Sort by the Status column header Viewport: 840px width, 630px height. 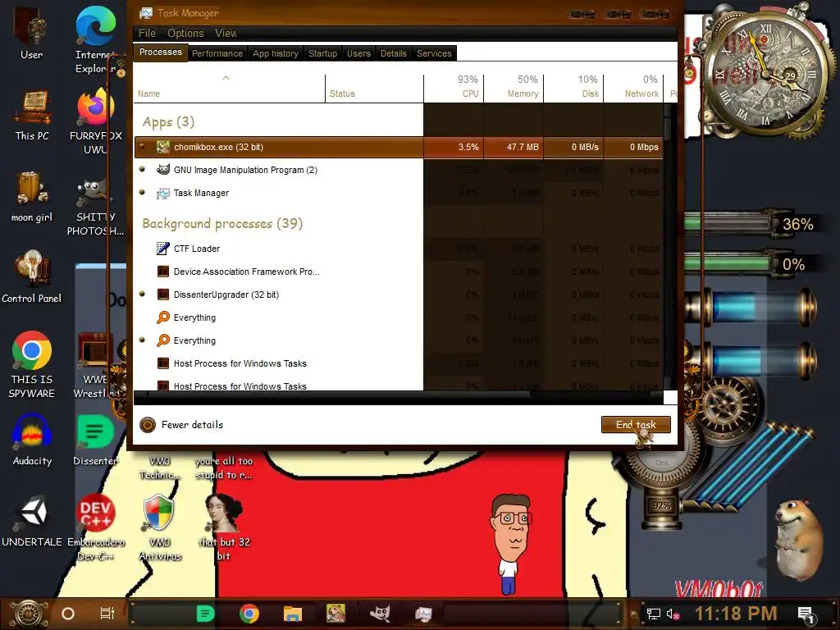(x=374, y=88)
